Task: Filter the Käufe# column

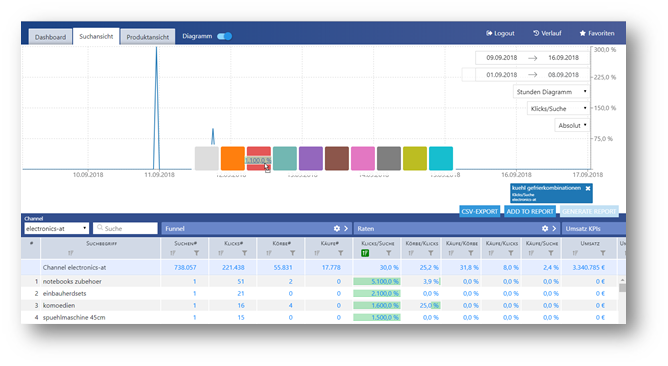Action: pos(341,253)
